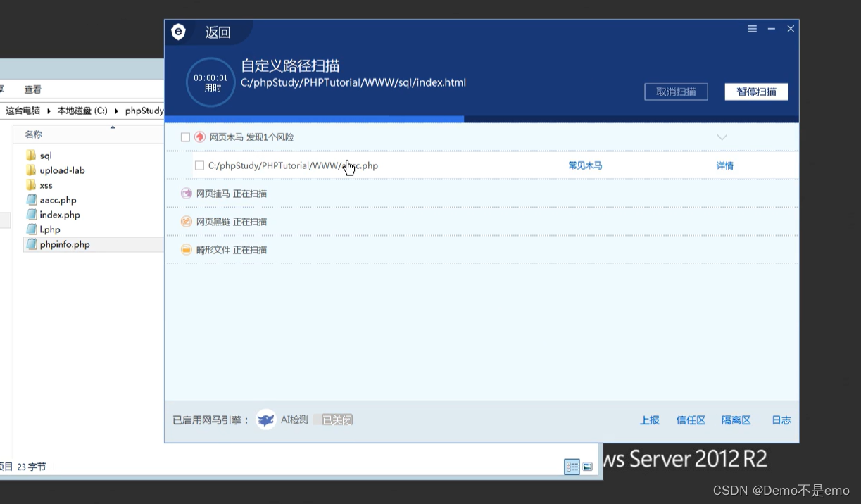The height and width of the screenshot is (504, 861).
Task: Collapse the 网页木马 results chevron
Action: [x=722, y=137]
